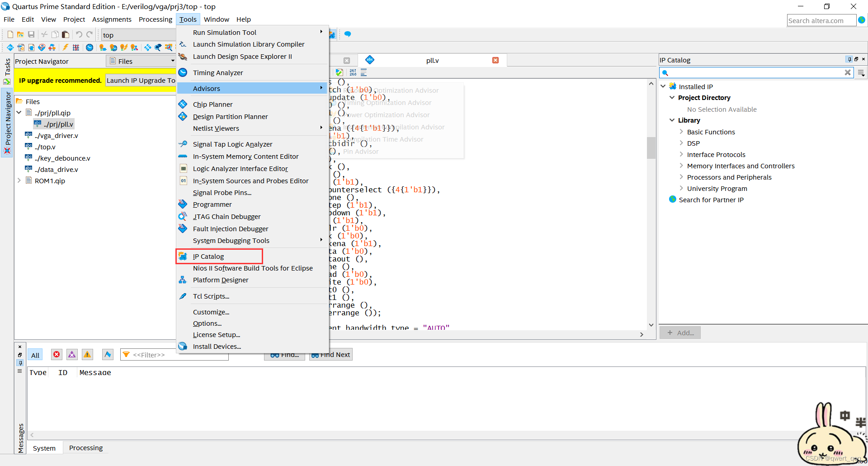Click the globe icon beside search box
This screenshot has height=466, width=868.
coord(862,20)
